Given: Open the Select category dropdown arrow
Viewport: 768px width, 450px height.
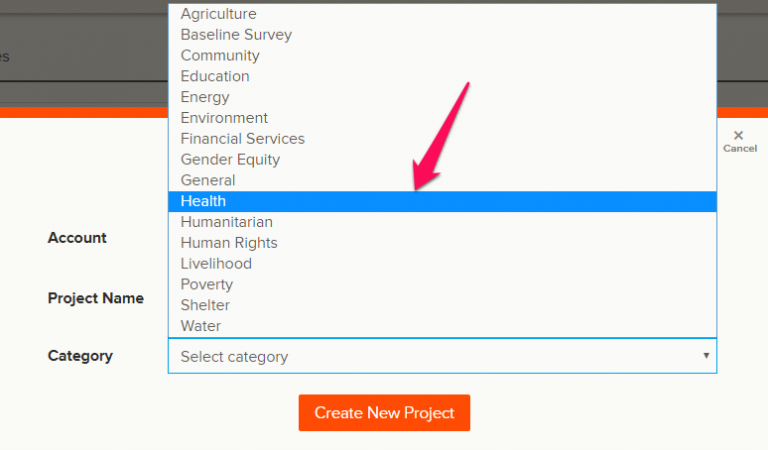Looking at the screenshot, I should (x=705, y=356).
